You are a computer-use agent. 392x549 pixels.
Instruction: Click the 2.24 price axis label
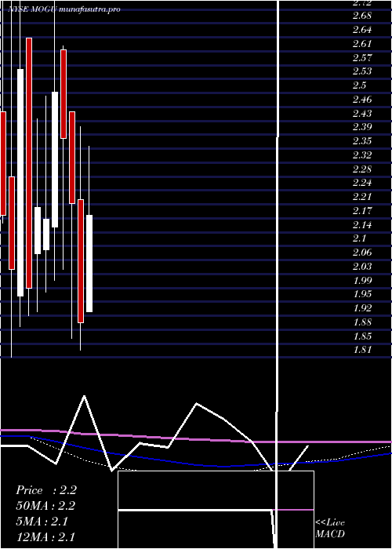pyautogui.click(x=362, y=183)
